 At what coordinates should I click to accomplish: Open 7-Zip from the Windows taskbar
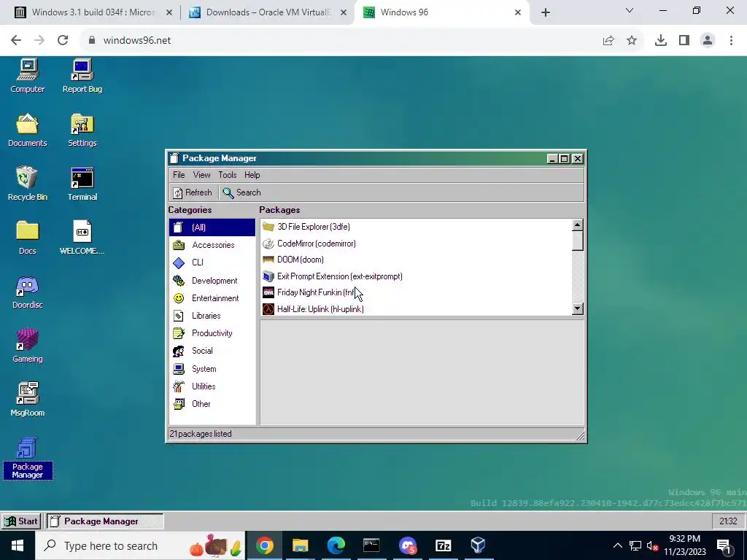(443, 545)
